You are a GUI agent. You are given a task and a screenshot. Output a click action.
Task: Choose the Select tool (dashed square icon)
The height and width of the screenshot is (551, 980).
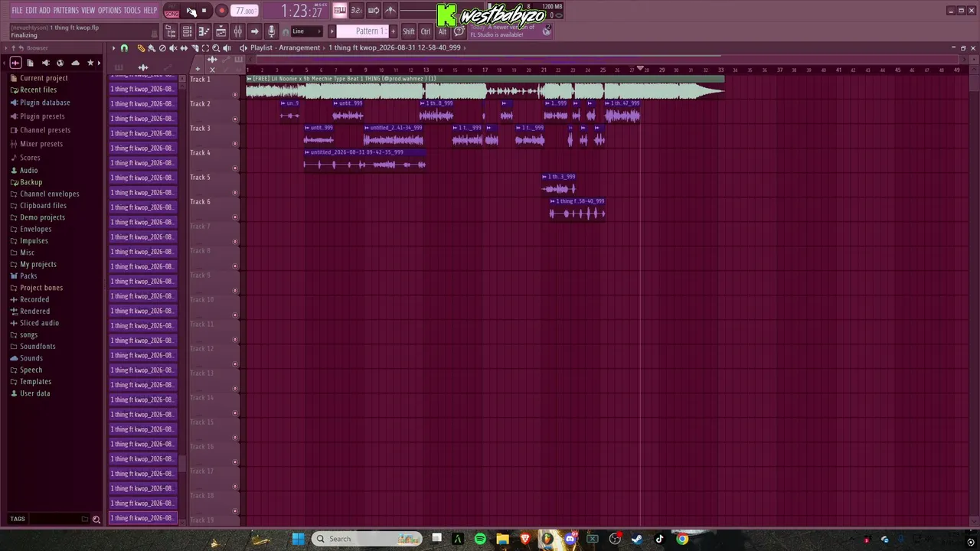pyautogui.click(x=205, y=48)
